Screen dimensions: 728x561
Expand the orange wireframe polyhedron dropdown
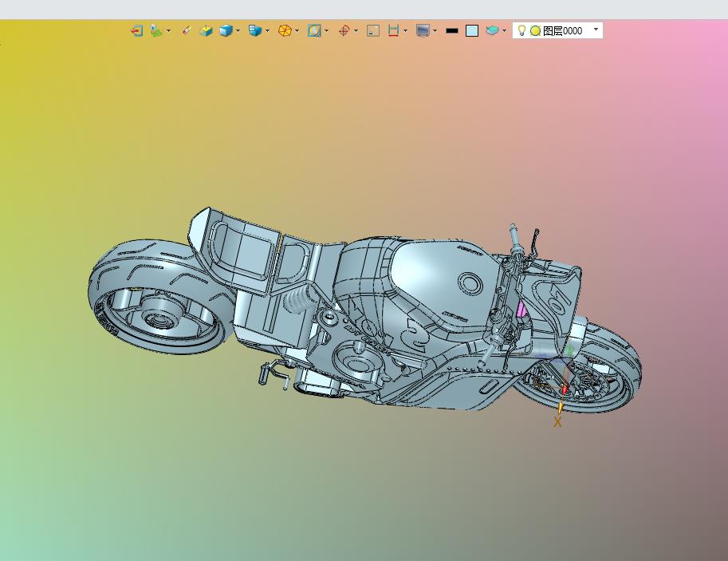point(297,30)
